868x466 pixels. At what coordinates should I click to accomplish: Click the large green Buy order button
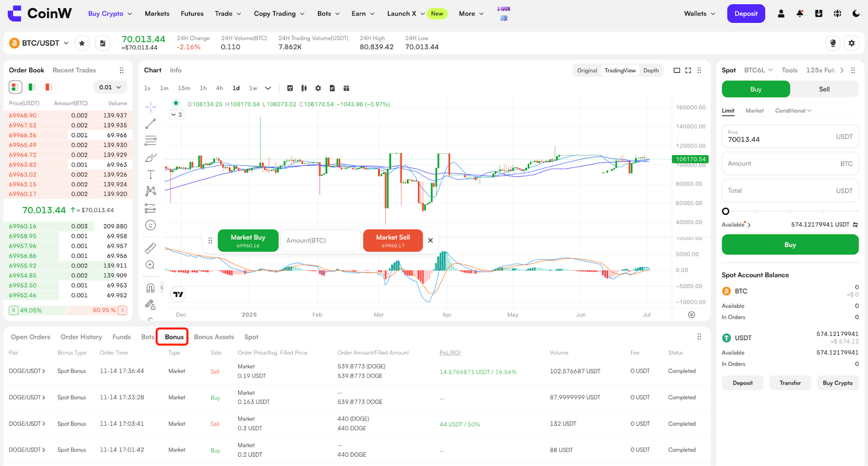[x=790, y=245]
